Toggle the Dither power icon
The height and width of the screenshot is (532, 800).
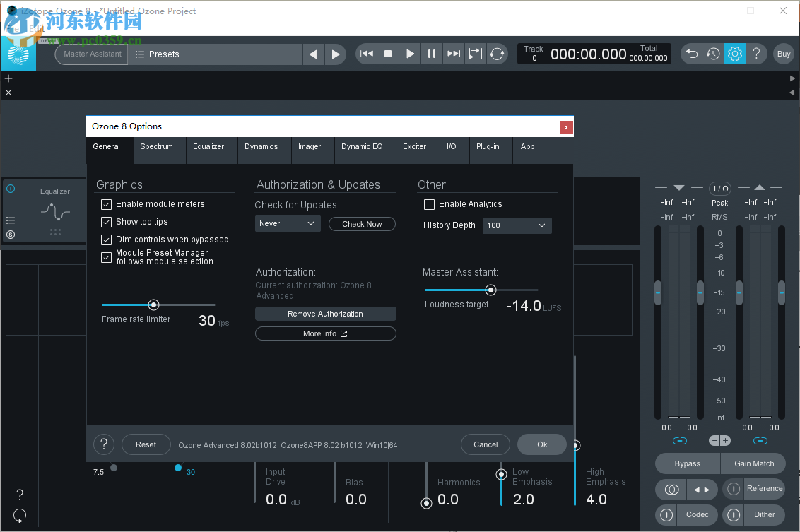click(x=734, y=515)
